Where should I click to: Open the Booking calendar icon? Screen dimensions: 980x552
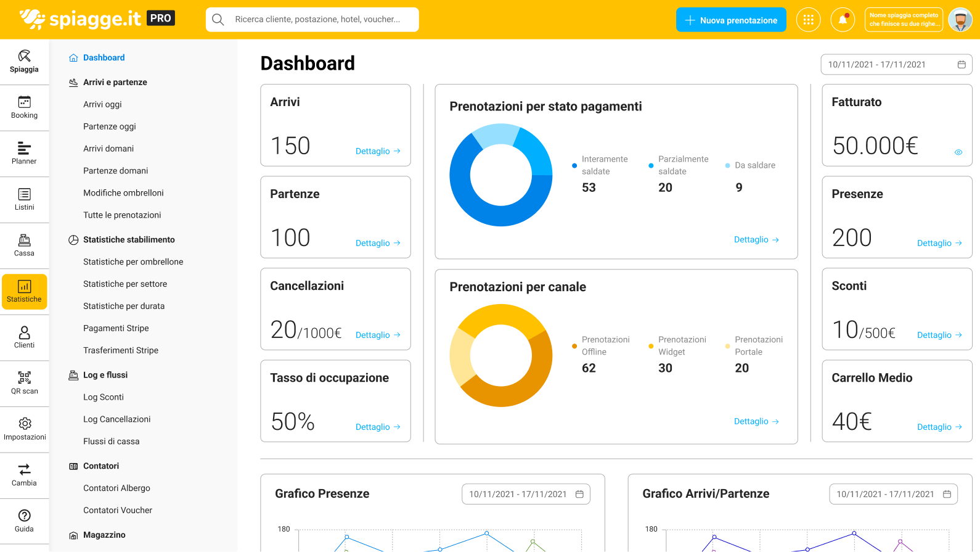tap(24, 102)
